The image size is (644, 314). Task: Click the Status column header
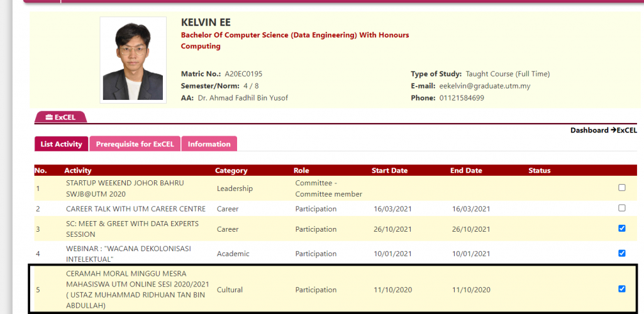point(539,170)
